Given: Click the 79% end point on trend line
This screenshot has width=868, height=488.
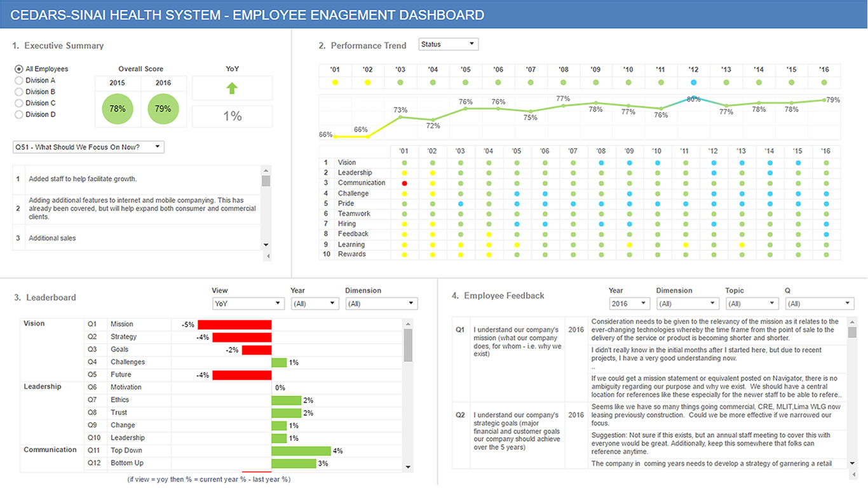Looking at the screenshot, I should click(x=824, y=100).
